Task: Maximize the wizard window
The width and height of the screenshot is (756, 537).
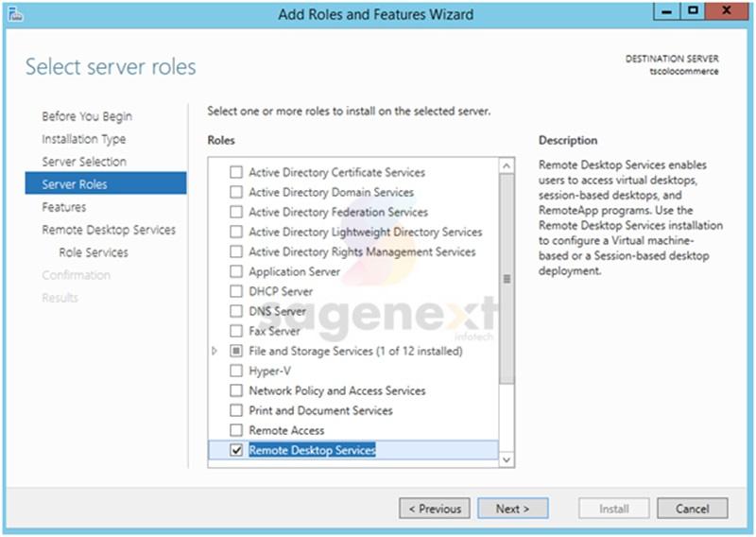Action: (693, 12)
